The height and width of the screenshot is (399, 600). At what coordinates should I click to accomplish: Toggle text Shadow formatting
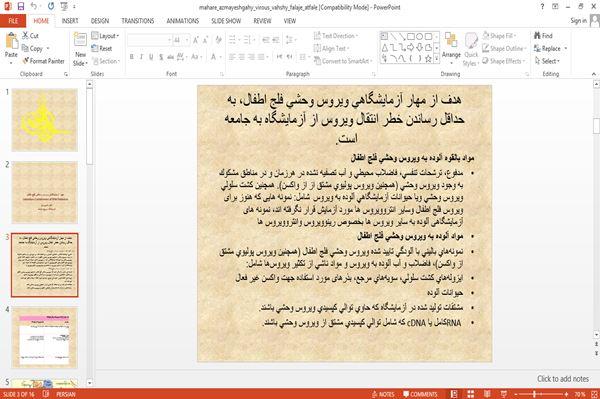click(x=161, y=57)
